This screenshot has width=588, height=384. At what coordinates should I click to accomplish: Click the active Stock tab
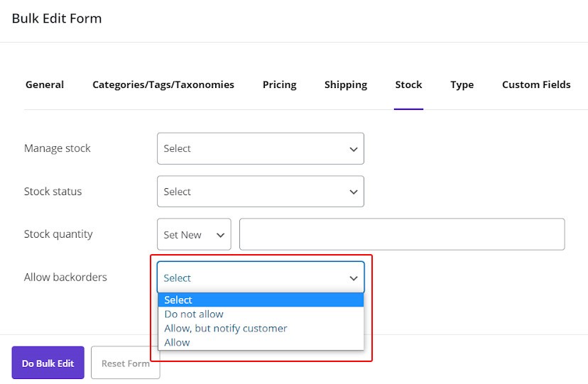tap(408, 84)
